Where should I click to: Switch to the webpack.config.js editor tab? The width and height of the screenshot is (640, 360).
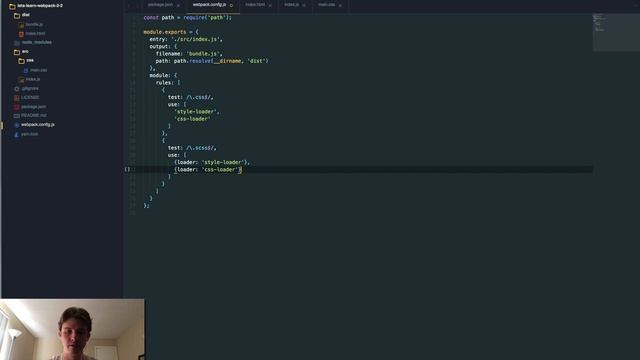209,5
